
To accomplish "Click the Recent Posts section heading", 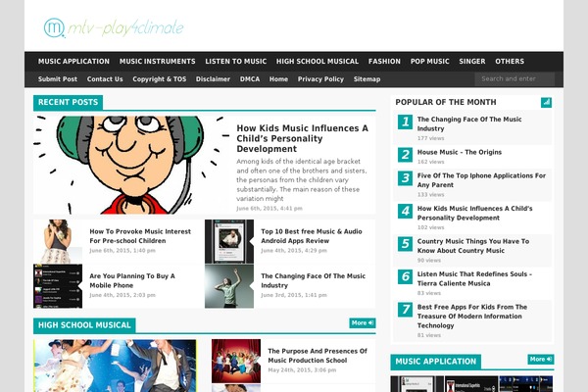I will pos(68,102).
